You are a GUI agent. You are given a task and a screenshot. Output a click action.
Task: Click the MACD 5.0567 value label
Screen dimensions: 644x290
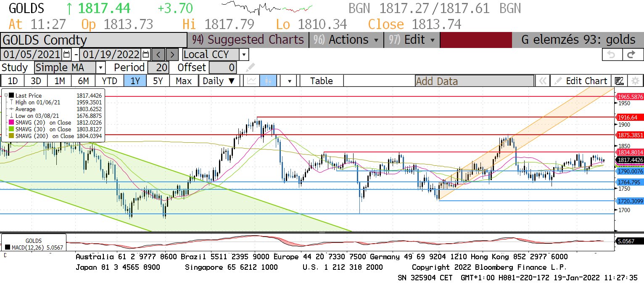630,241
